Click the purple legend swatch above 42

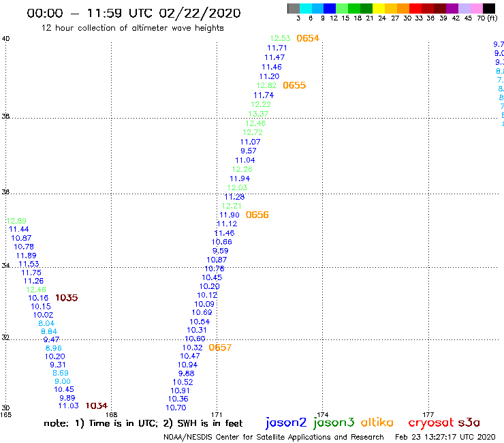452,8
